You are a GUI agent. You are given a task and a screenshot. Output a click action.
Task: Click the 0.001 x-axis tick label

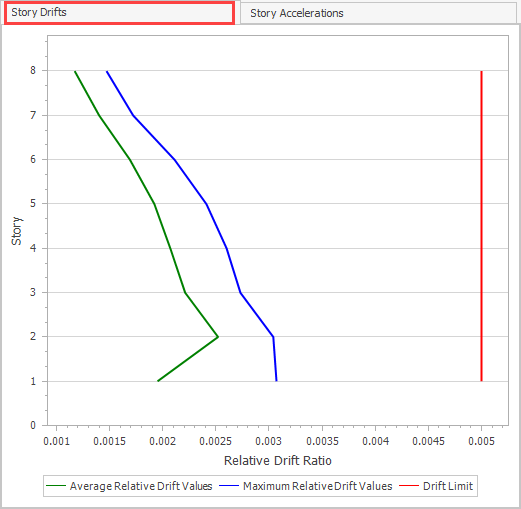tap(56, 441)
